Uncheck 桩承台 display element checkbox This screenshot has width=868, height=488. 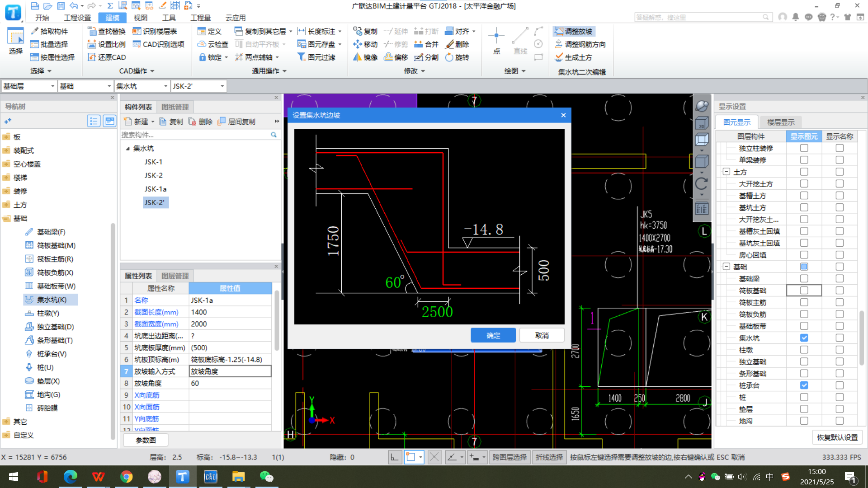[x=804, y=385]
